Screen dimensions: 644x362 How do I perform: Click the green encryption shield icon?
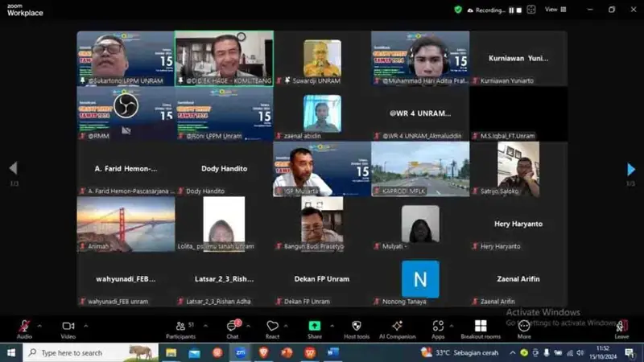click(458, 10)
